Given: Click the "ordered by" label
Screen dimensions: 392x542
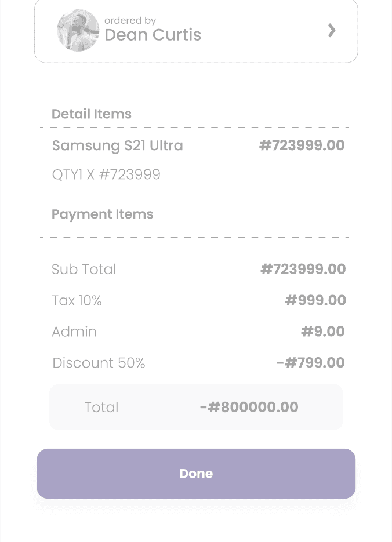Looking at the screenshot, I should (x=130, y=21).
